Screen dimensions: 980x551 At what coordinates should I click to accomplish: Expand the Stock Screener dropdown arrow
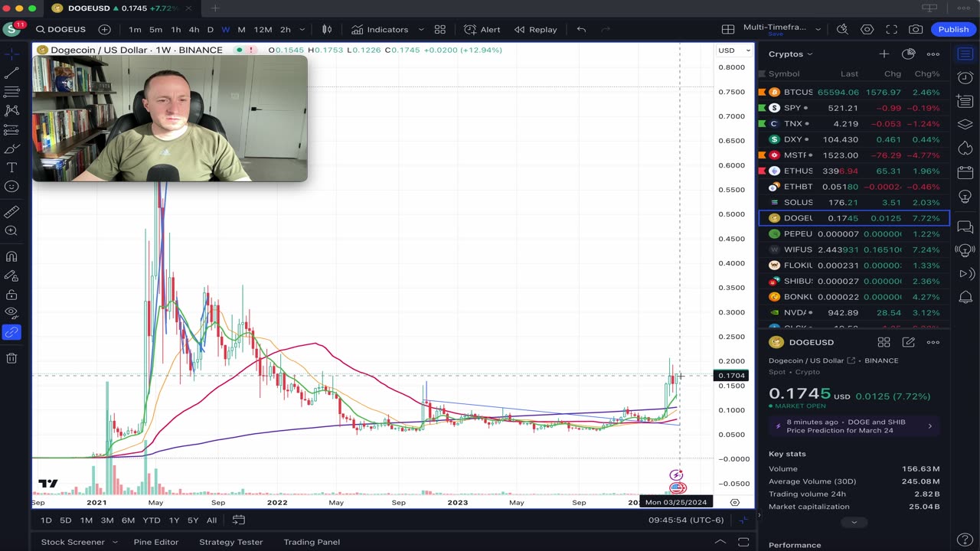pos(116,542)
